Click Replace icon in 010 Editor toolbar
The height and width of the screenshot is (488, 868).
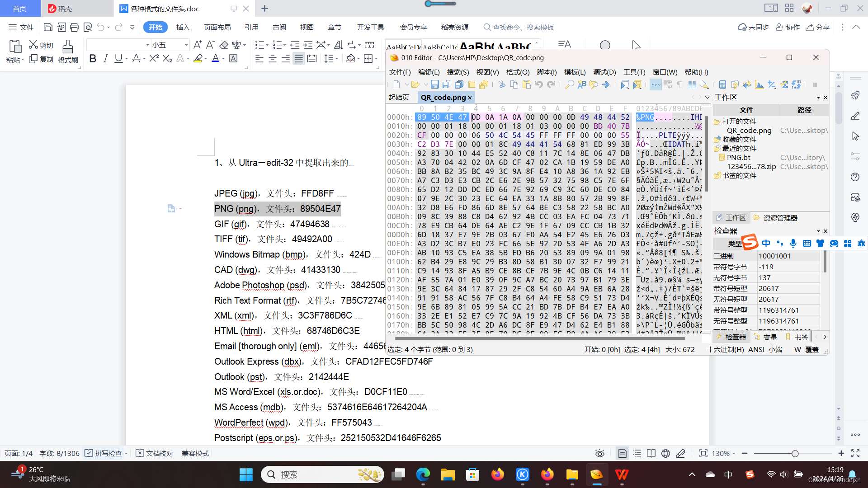[x=582, y=84]
